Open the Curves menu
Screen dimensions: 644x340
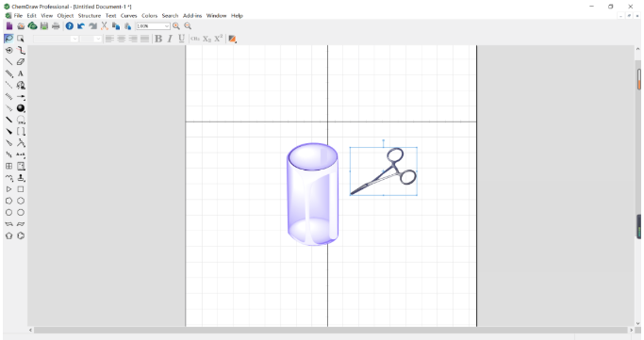click(x=128, y=16)
